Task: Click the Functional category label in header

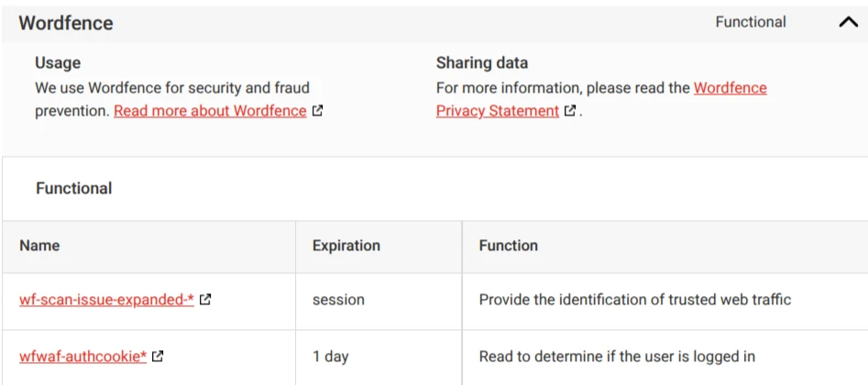Action: (x=751, y=22)
